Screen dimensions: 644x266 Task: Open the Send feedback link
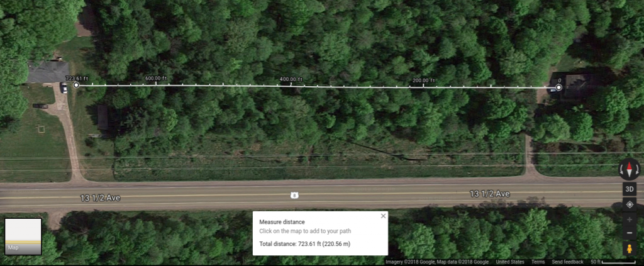click(567, 262)
